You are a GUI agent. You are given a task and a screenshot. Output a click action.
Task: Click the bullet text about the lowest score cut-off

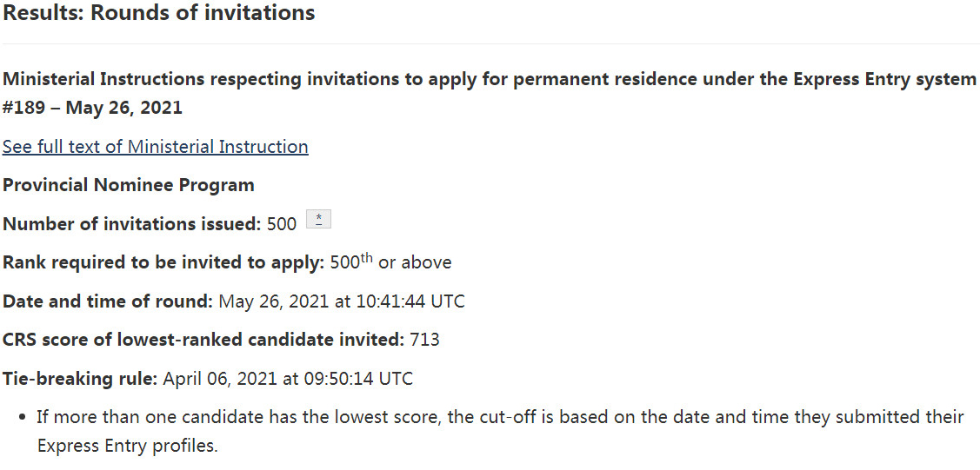coord(500,417)
